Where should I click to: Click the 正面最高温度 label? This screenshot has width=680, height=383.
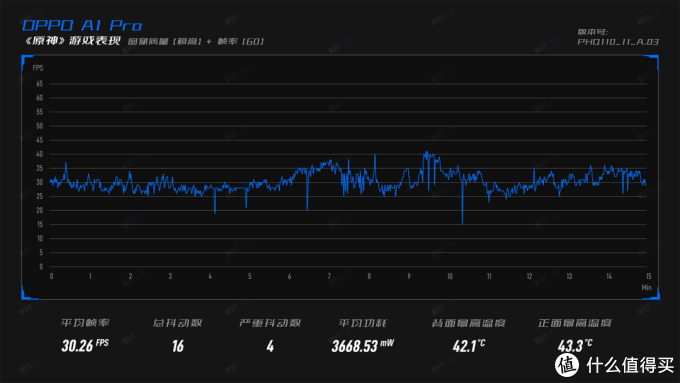pyautogui.click(x=575, y=323)
